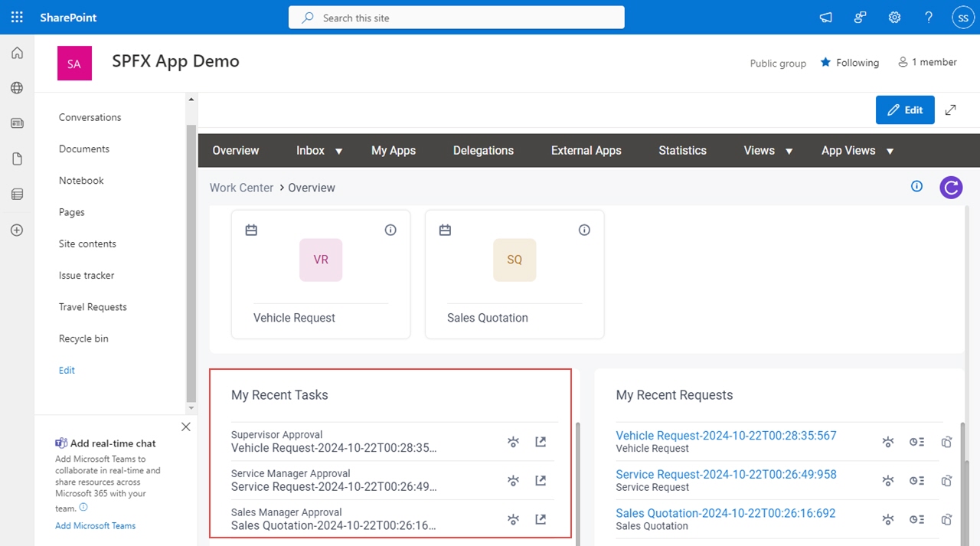Click the megaphone icon in top bar
Viewport: 980px width, 546px height.
coord(826,17)
